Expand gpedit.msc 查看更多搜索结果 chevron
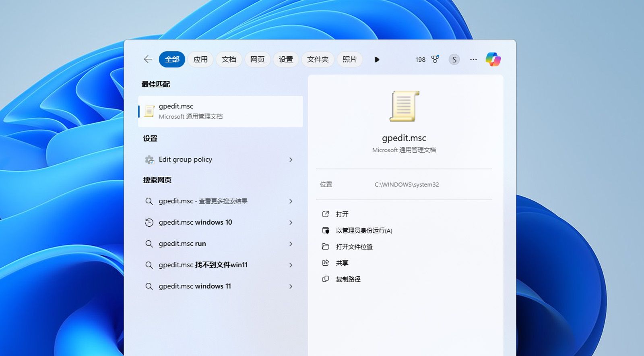This screenshot has width=644, height=356. tap(291, 201)
